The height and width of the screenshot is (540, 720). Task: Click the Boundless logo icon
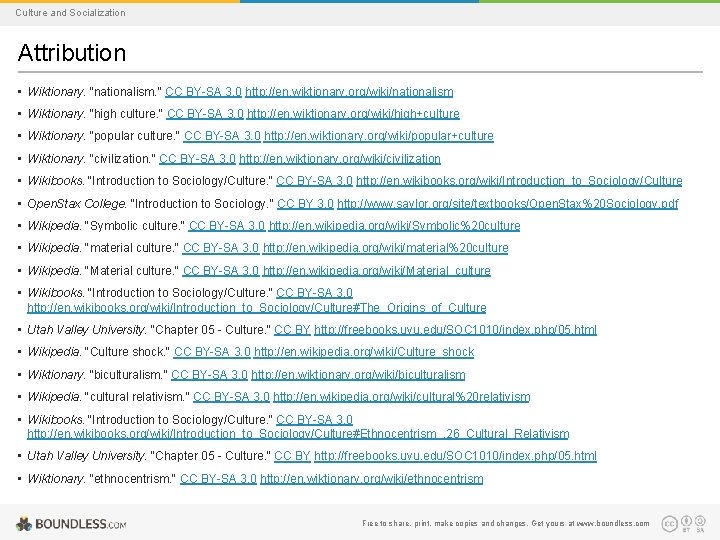pyautogui.click(x=24, y=524)
